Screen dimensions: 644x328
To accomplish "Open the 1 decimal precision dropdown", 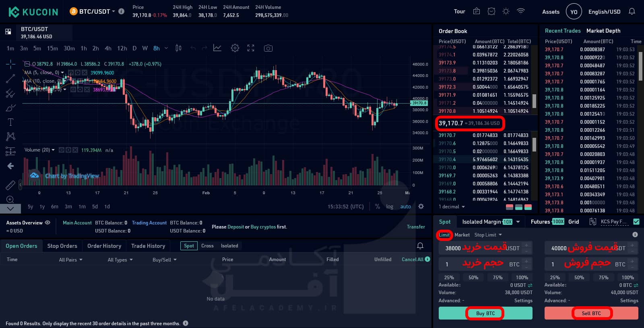I will [x=452, y=207].
